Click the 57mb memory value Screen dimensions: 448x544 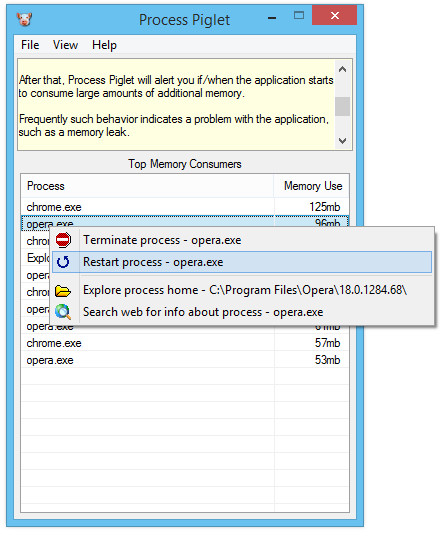tap(327, 343)
